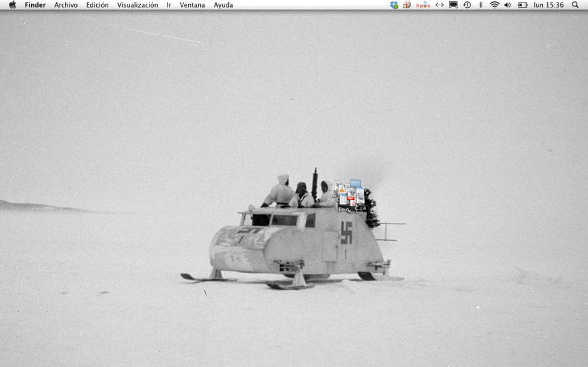Viewport: 588px width, 367px height.
Task: Open the Dropbox status menu
Action: pyautogui.click(x=395, y=5)
